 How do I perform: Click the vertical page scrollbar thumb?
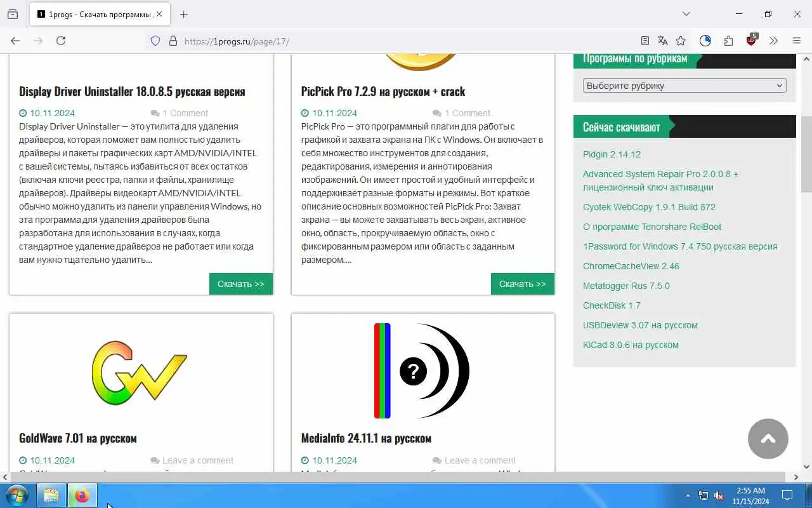point(806,154)
